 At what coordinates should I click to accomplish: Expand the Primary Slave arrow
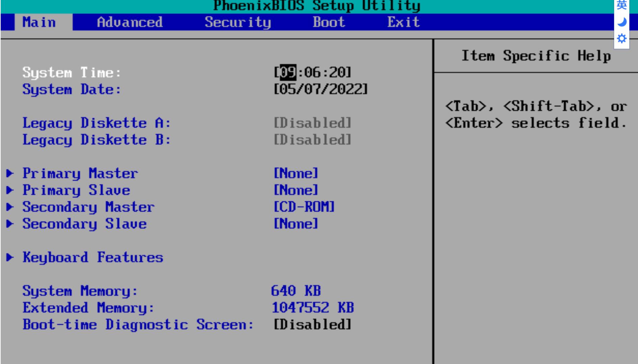point(10,190)
